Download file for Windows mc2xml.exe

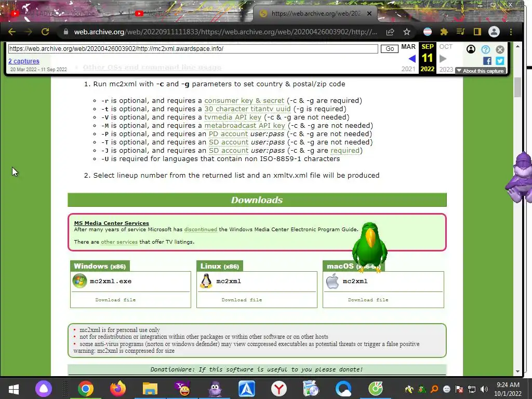(115, 300)
